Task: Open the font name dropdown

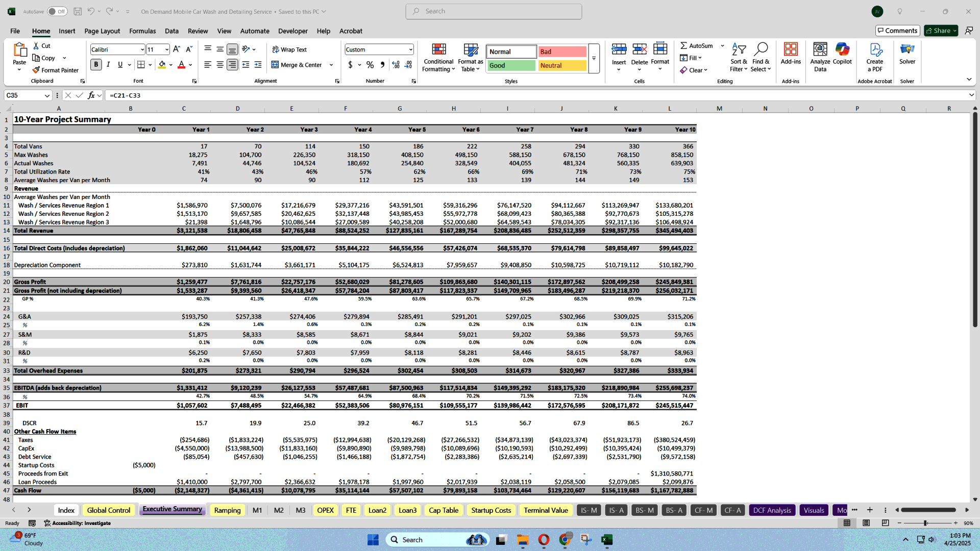Action: point(142,49)
